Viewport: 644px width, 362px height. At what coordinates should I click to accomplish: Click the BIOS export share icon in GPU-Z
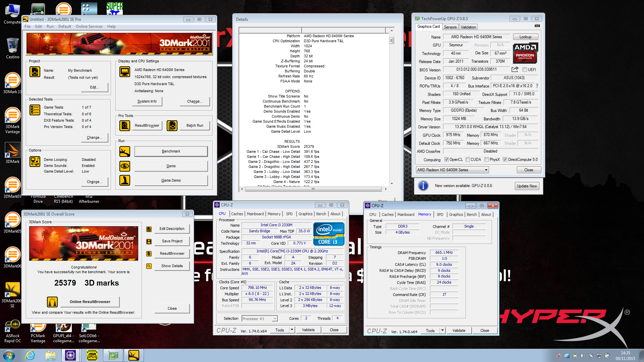[515, 69]
